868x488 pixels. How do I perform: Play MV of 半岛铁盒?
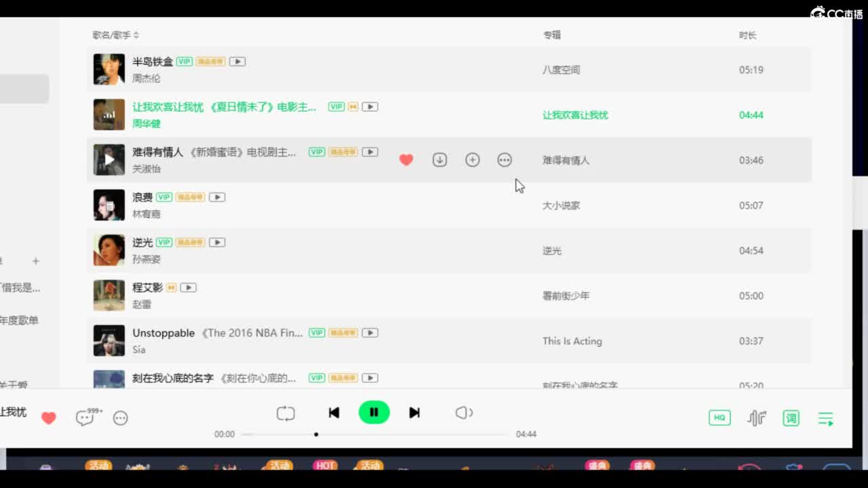[237, 62]
